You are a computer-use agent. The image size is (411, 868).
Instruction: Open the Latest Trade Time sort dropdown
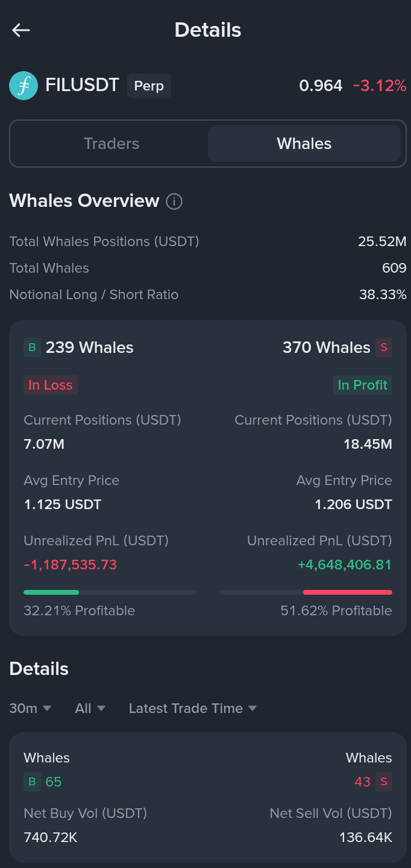(193, 708)
